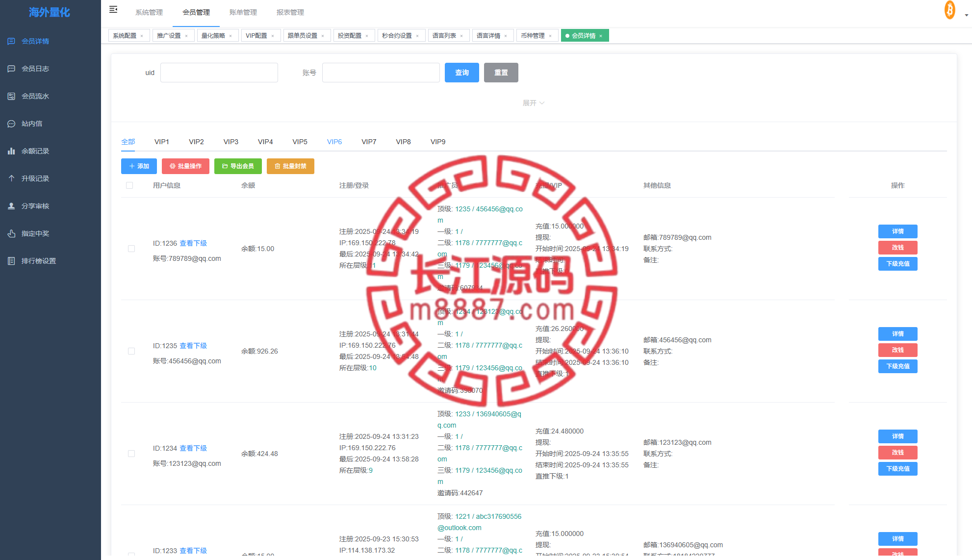Focus the 账号 input field
This screenshot has width=972, height=560.
381,73
